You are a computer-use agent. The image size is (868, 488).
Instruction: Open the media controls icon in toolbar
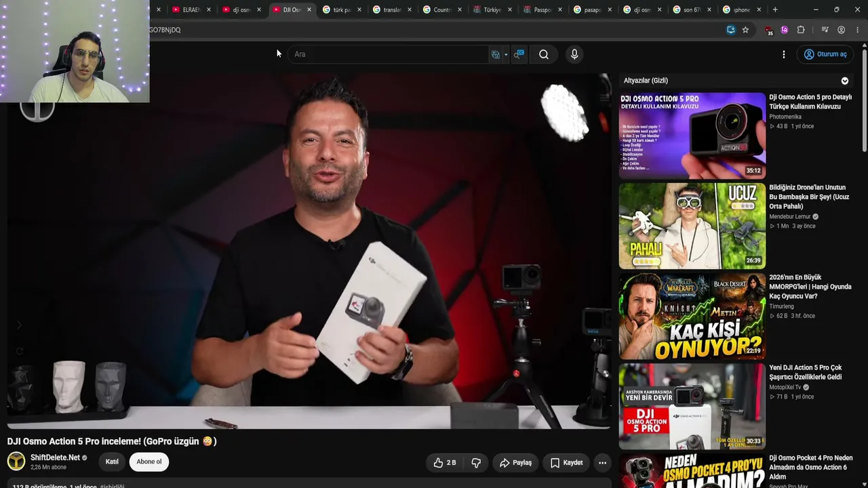[x=825, y=30]
